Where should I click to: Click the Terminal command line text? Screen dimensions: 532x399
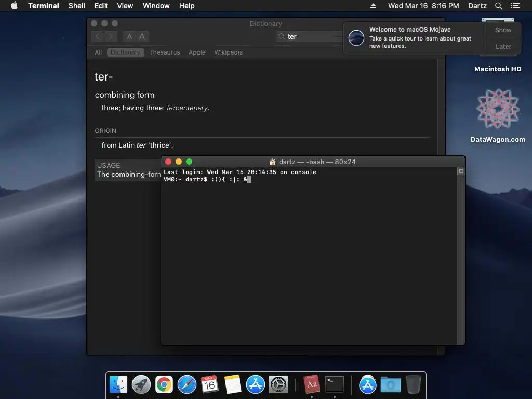207,179
